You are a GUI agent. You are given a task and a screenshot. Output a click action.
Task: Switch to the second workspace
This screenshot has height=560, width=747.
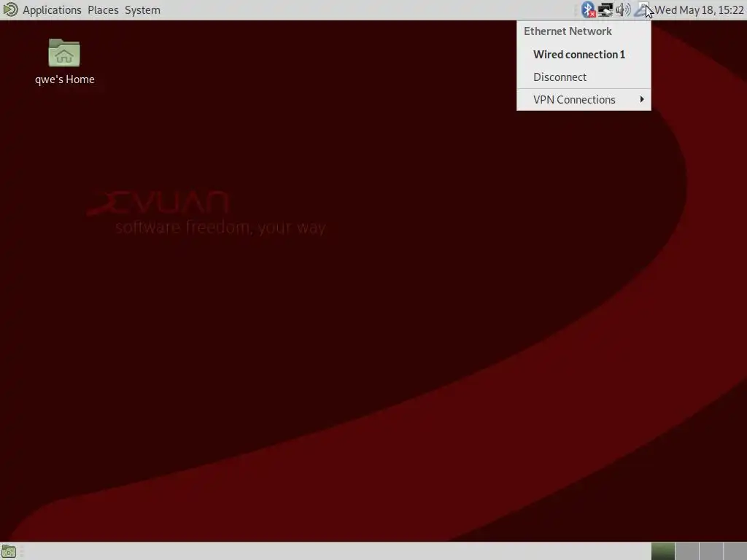pos(687,551)
